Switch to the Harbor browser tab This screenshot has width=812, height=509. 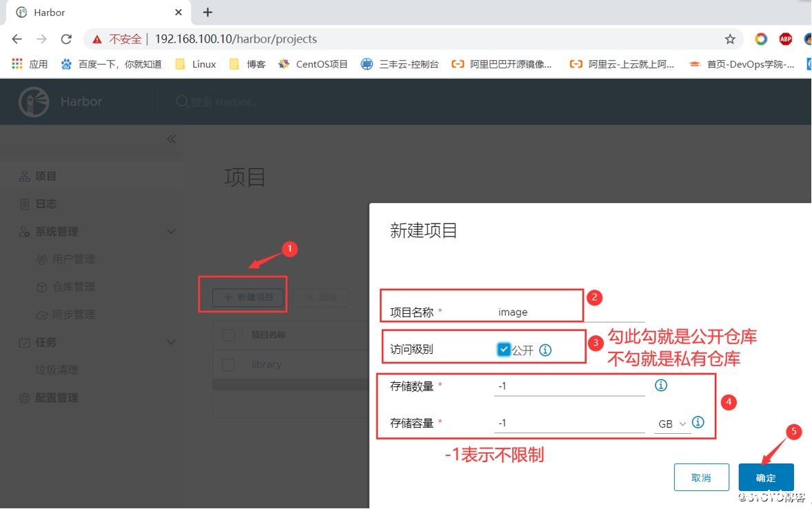pos(49,12)
